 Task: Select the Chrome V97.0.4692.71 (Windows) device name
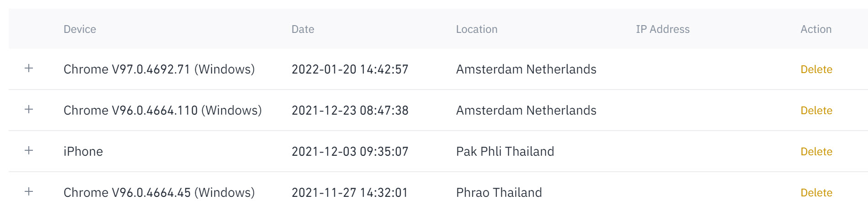(x=159, y=69)
